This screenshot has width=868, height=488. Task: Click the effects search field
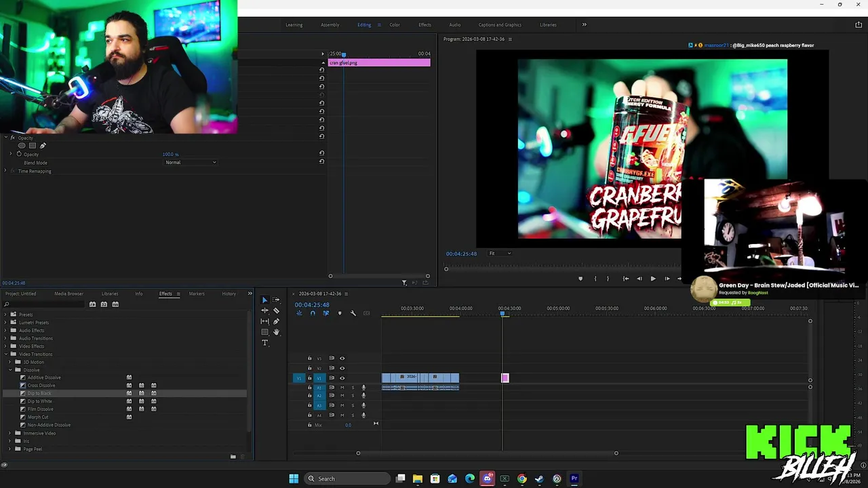[x=44, y=304]
